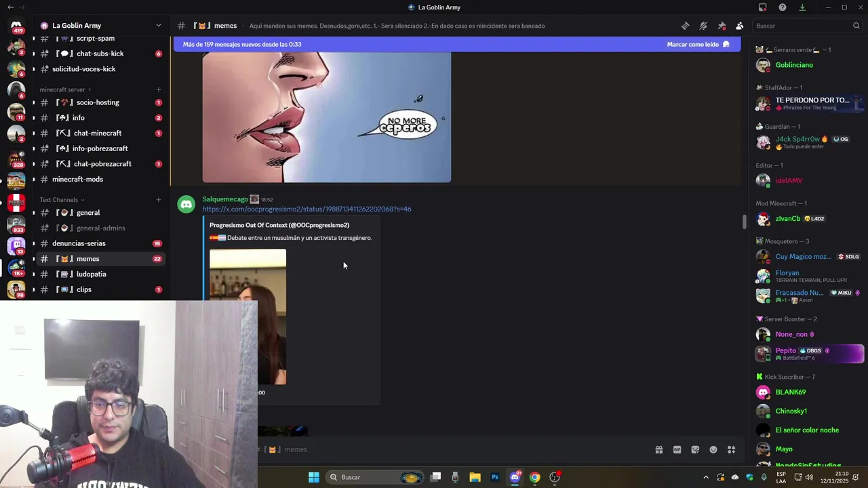The width and height of the screenshot is (868, 488).
Task: Open the gift icon in message bar
Action: coord(658,449)
